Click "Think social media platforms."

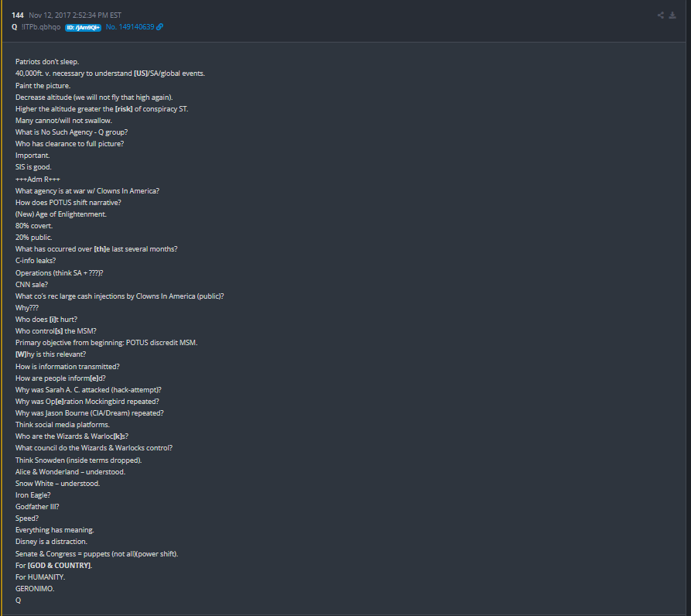coord(63,425)
